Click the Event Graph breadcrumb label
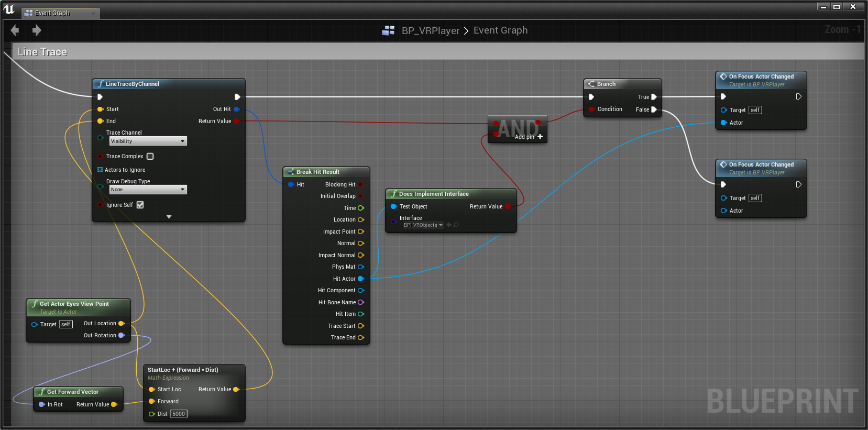The width and height of the screenshot is (868, 430). pos(500,30)
